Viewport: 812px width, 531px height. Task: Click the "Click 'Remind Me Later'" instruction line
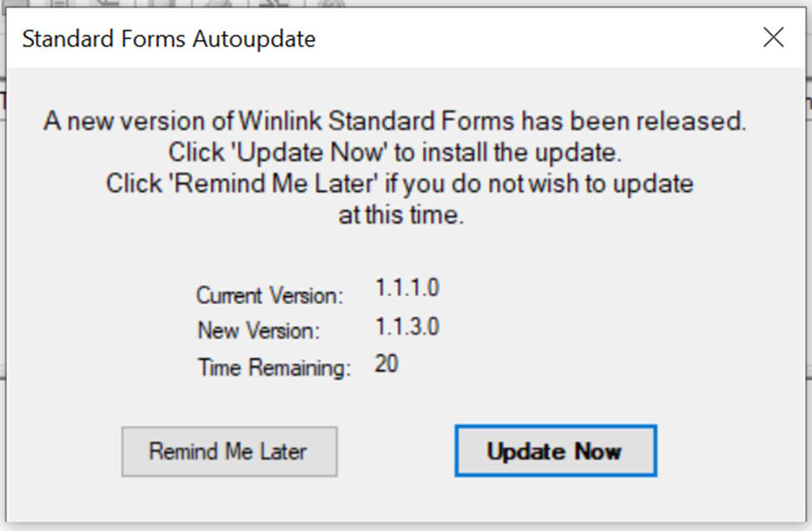[399, 183]
